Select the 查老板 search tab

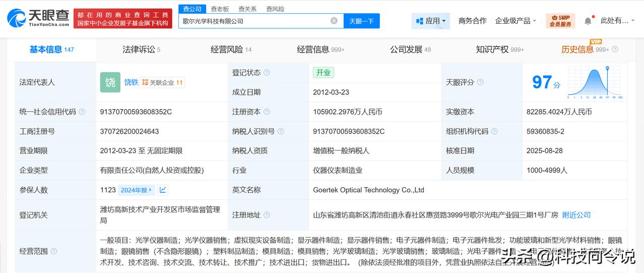pos(220,9)
